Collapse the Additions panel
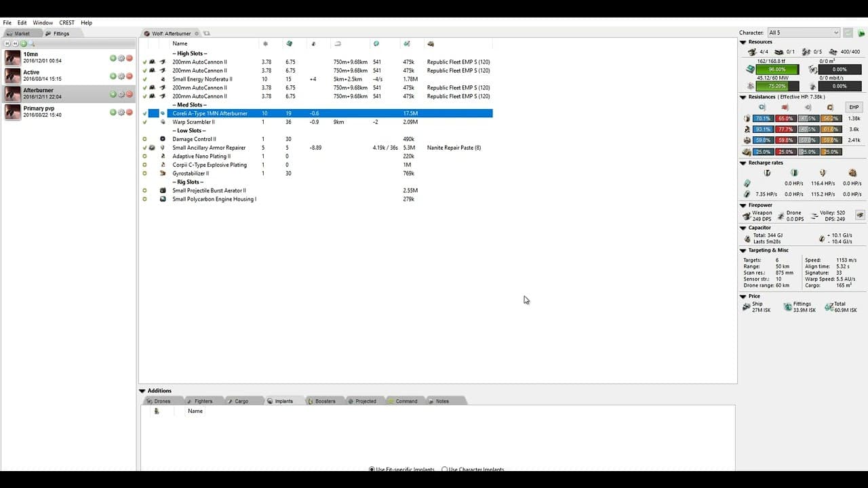 coord(142,391)
